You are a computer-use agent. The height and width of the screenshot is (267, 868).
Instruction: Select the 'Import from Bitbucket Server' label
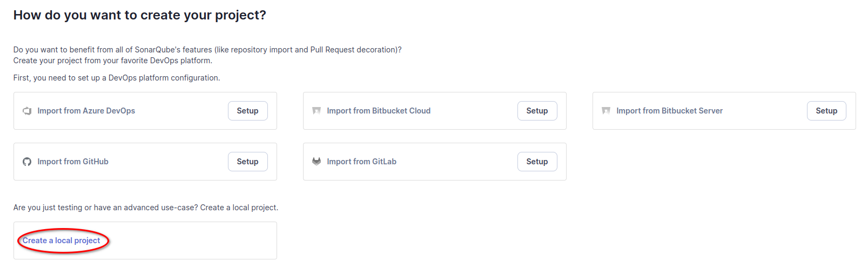(x=669, y=111)
